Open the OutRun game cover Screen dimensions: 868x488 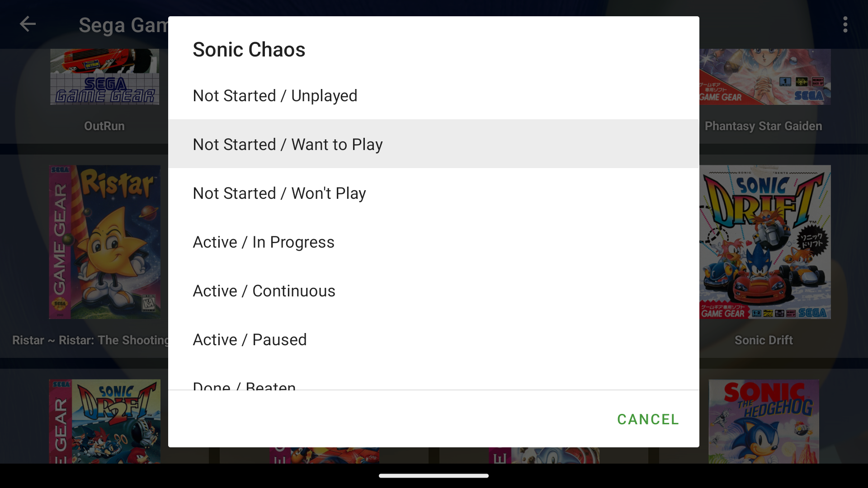[x=104, y=77]
